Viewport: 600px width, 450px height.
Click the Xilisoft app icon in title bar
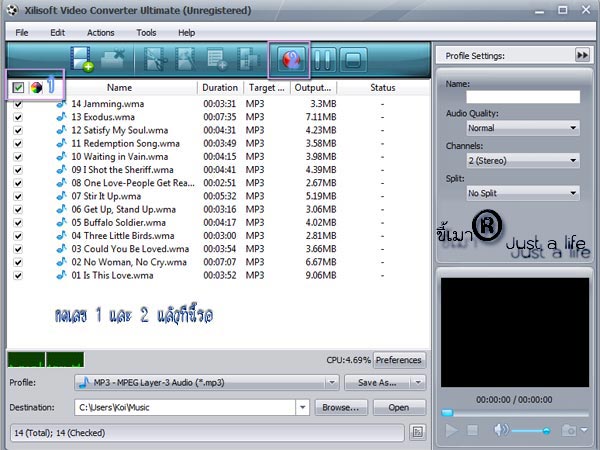click(x=12, y=10)
